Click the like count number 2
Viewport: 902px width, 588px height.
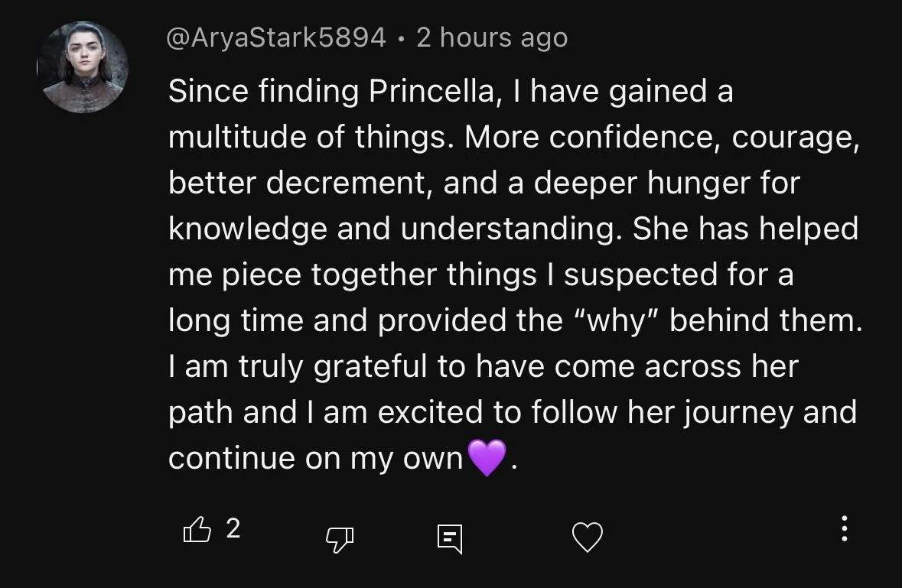coord(233,528)
